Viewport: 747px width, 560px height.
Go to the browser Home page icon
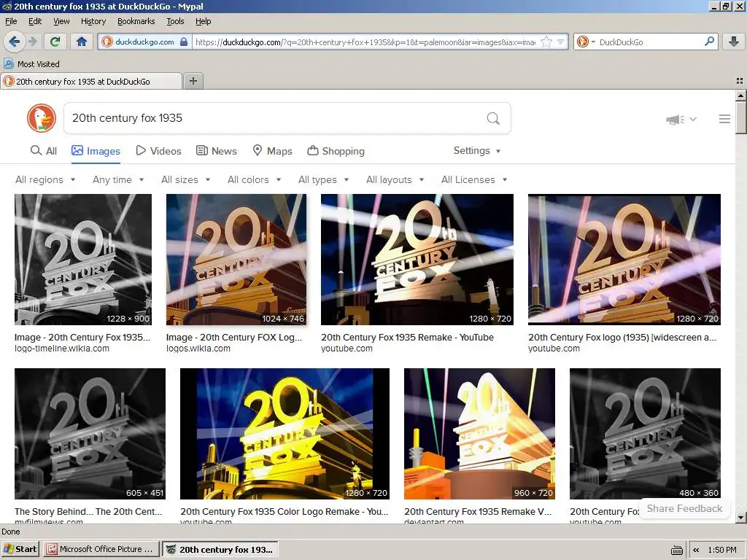tap(82, 42)
